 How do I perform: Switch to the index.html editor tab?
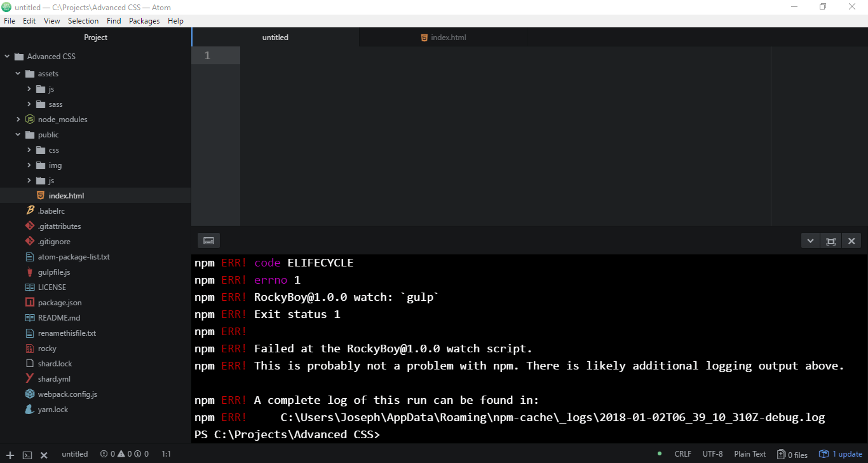[443, 38]
